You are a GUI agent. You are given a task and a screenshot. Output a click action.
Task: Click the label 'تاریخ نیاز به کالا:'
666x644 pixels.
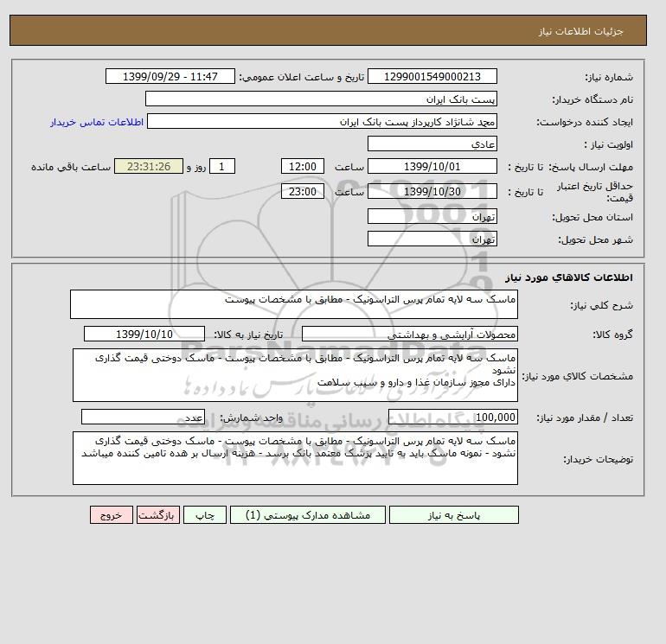click(x=248, y=335)
